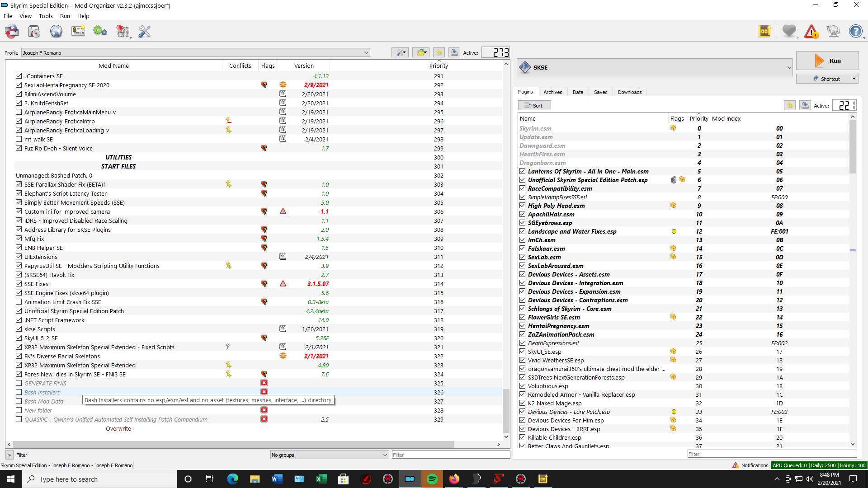
Task: Click the Change Game instance icon
Action: (x=12, y=32)
